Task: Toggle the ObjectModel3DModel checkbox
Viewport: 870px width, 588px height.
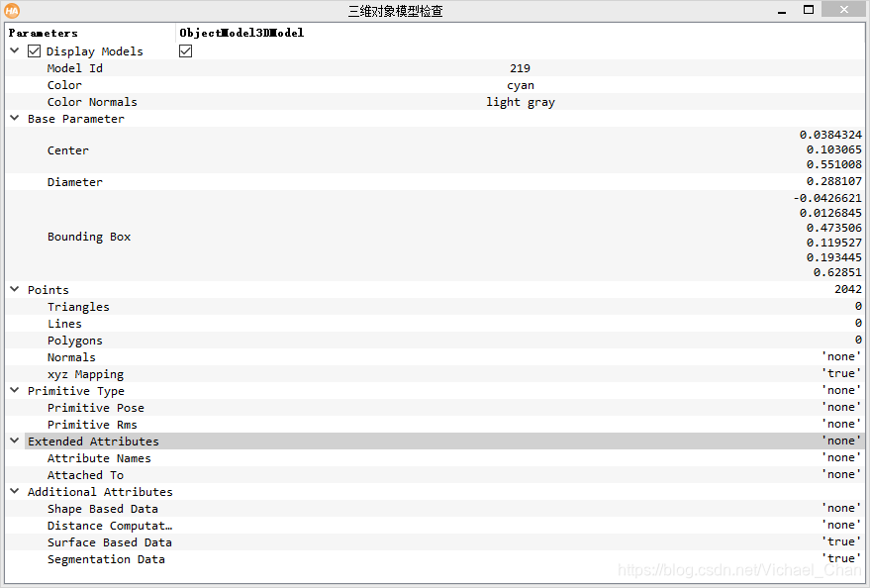Action: [x=185, y=50]
